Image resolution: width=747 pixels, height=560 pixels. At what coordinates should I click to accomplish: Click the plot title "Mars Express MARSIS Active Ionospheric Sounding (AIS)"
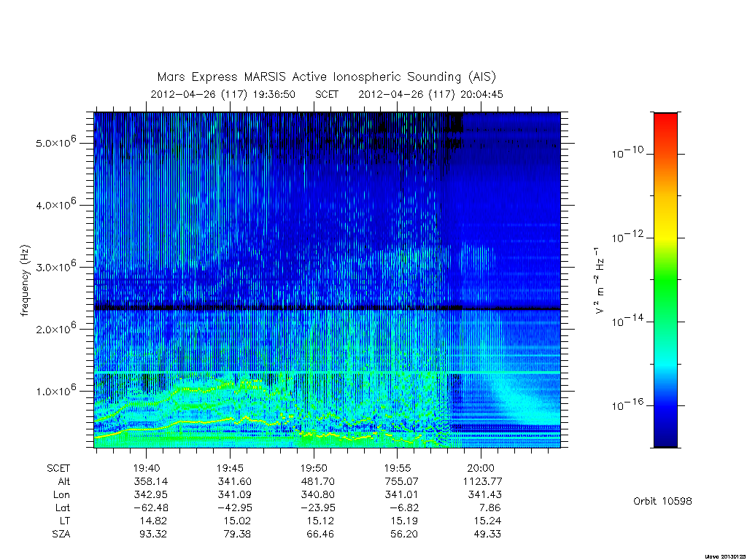[327, 77]
